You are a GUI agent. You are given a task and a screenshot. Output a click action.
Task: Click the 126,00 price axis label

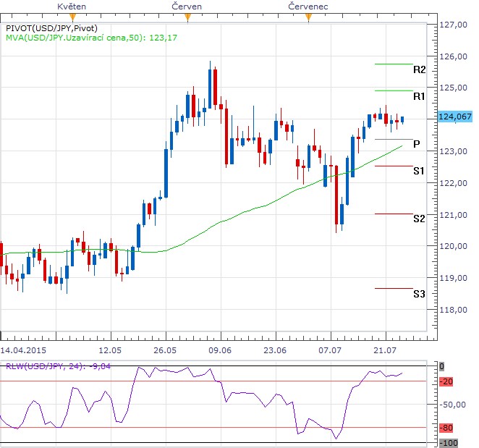tap(454, 56)
